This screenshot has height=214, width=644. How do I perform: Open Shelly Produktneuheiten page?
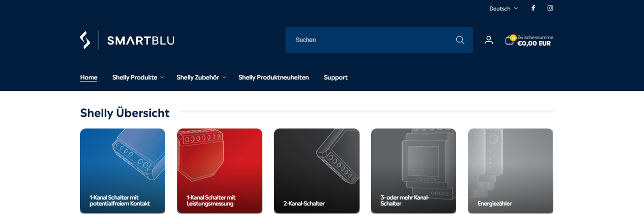pos(273,77)
